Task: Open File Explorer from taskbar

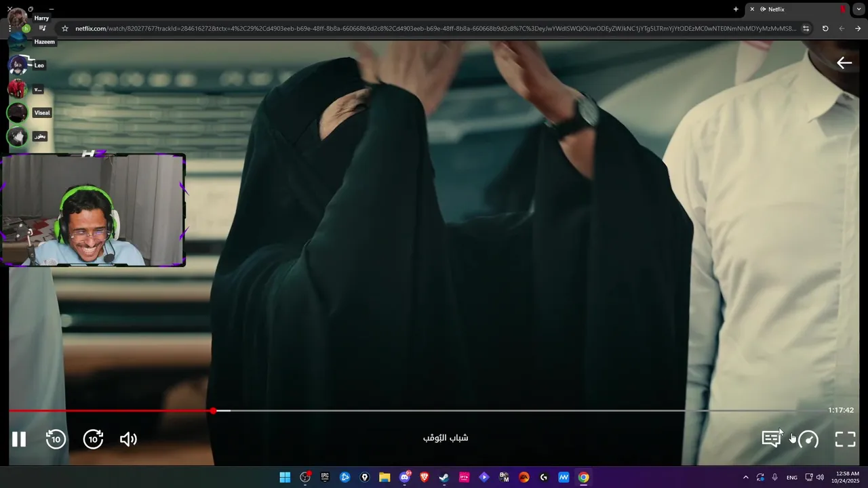Action: point(384,477)
